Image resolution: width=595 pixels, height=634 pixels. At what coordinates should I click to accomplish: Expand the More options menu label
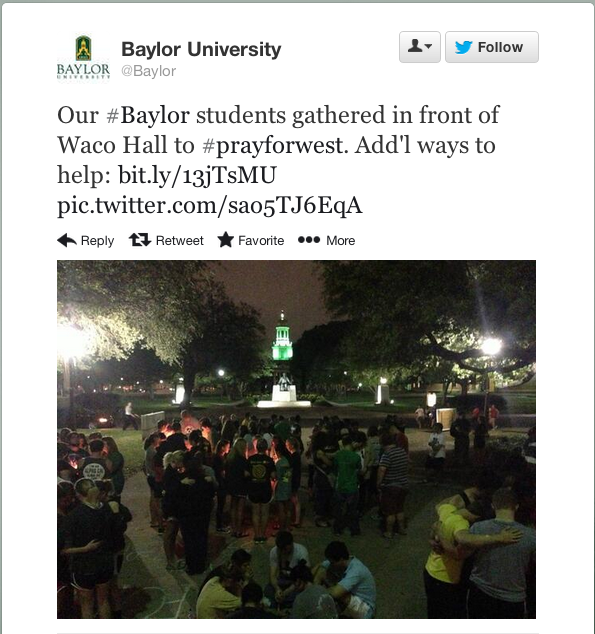click(340, 241)
